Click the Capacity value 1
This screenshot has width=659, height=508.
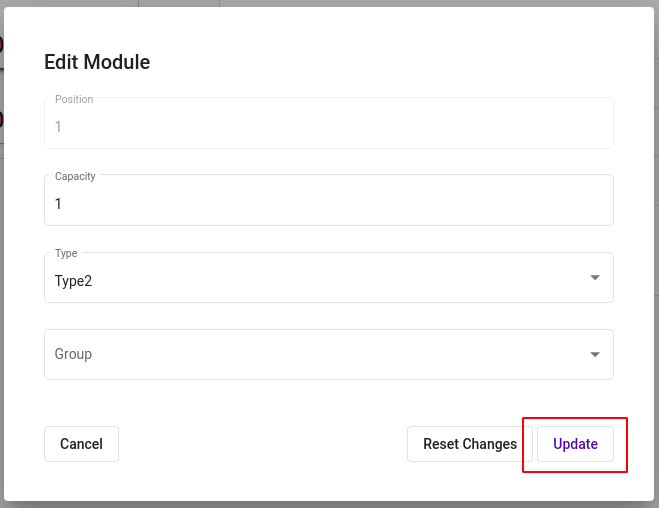pyautogui.click(x=58, y=204)
